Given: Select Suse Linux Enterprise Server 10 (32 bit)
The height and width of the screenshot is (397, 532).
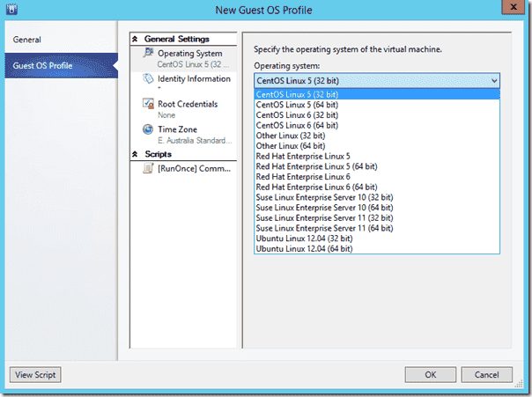Looking at the screenshot, I should (x=377, y=197).
